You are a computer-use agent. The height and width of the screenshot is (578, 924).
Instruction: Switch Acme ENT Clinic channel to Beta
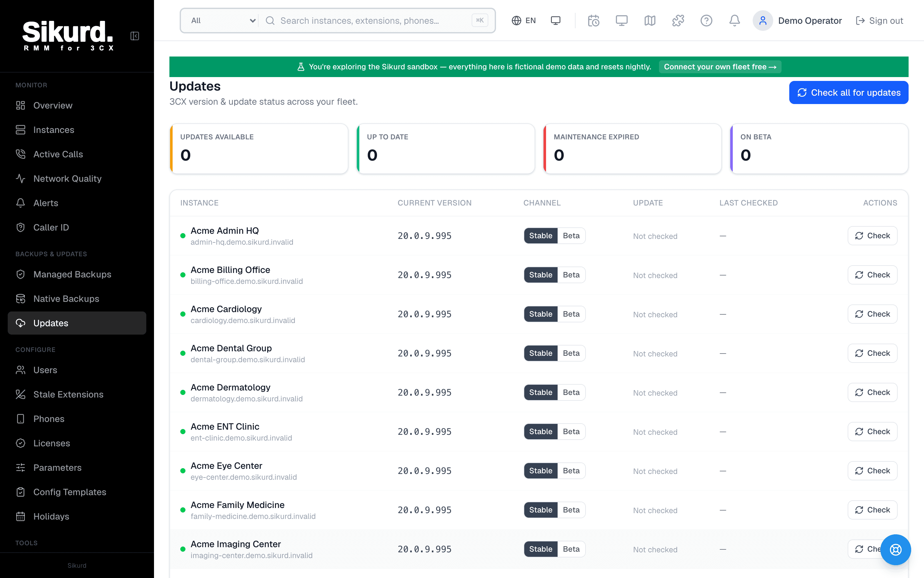(571, 432)
